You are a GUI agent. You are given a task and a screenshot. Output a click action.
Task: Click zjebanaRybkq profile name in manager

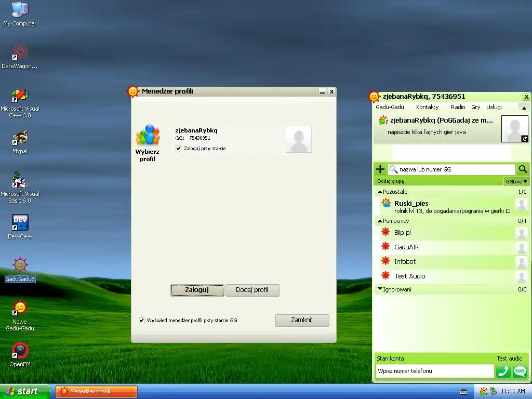(196, 130)
